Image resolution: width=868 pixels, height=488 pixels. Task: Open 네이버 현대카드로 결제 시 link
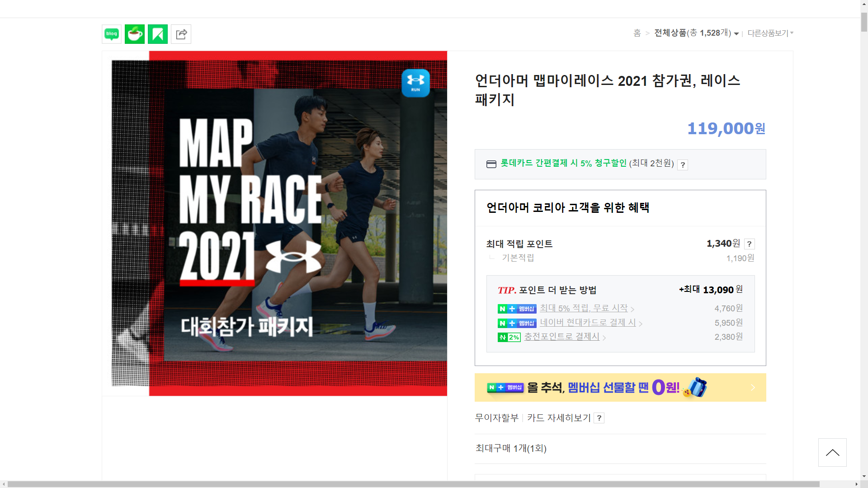tap(591, 323)
